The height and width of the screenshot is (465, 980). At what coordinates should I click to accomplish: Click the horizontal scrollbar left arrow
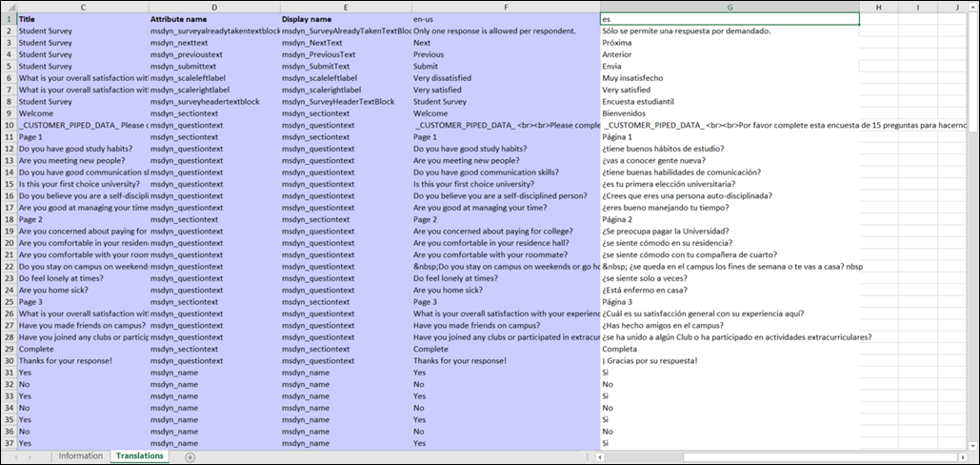pyautogui.click(x=599, y=456)
